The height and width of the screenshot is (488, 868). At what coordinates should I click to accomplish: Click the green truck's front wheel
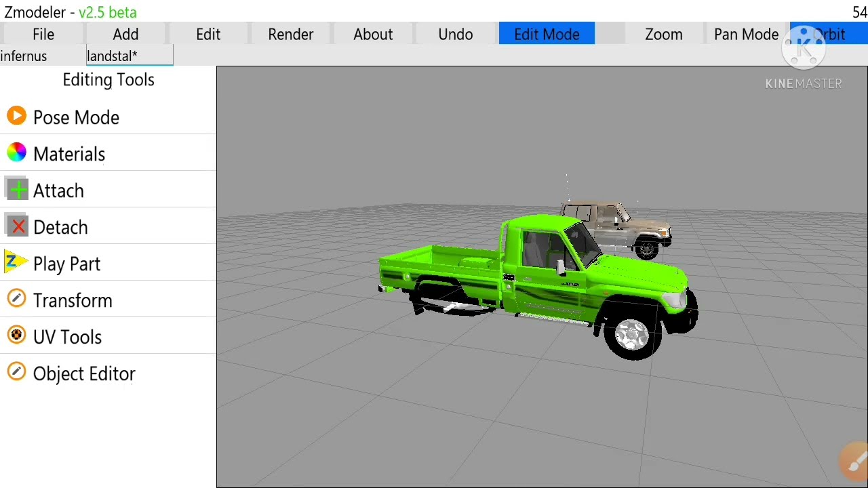[x=633, y=333]
